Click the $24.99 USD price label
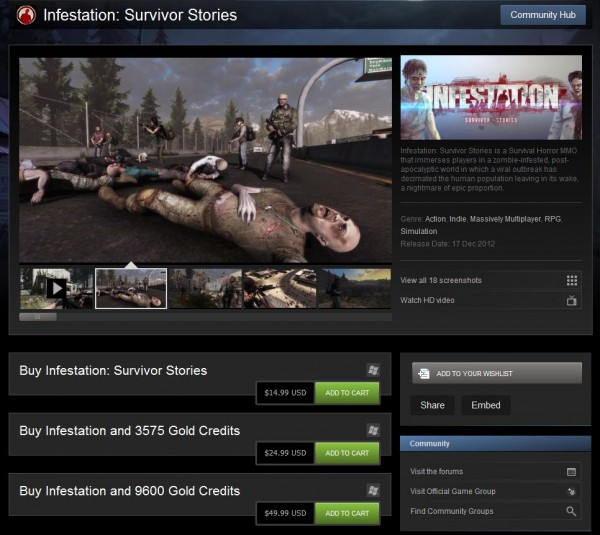 pos(285,453)
